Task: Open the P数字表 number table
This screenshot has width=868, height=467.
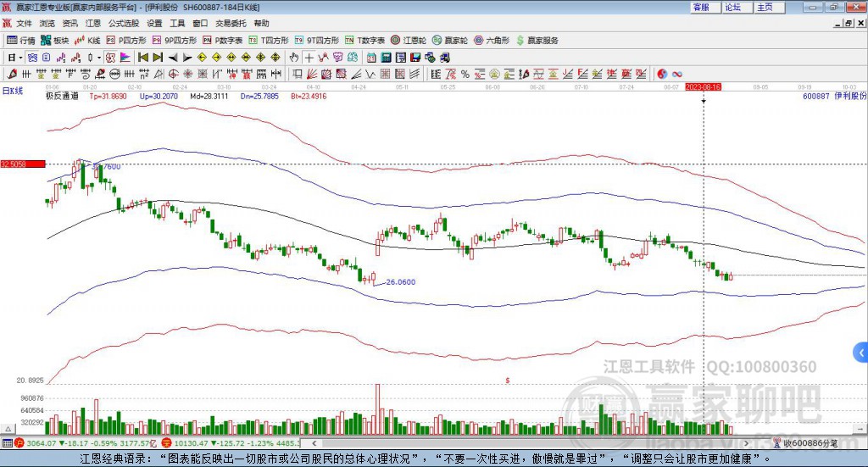Action: tap(223, 41)
